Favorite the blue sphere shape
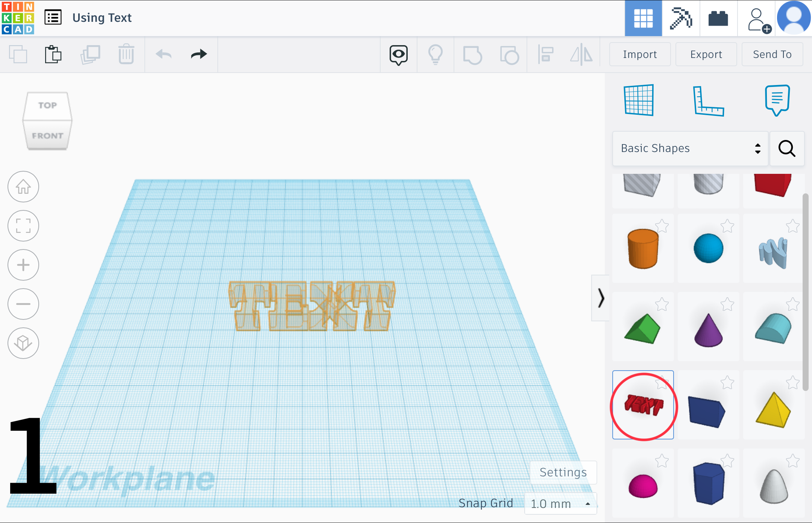Screen dimensions: 812x523 coord(728,227)
